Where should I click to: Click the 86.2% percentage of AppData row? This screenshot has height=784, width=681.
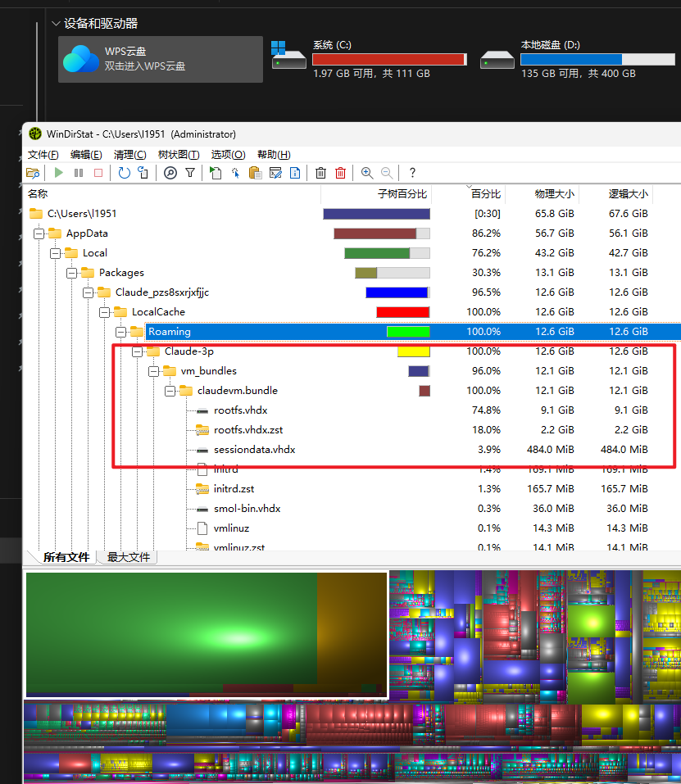click(x=486, y=233)
